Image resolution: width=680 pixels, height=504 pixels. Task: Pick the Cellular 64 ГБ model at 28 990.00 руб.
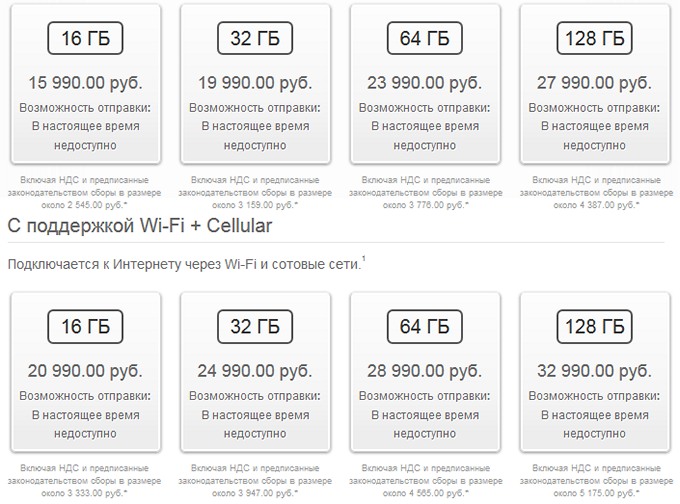424,326
